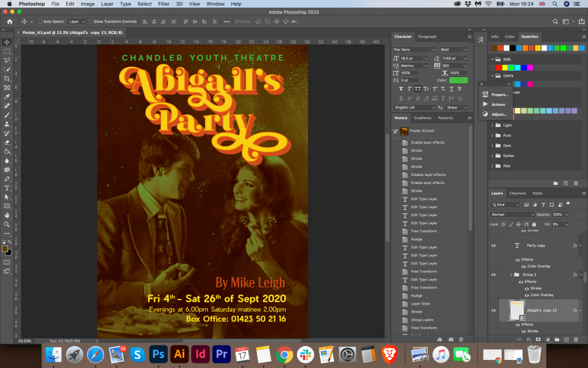The image size is (588, 368).
Task: Expand the Group 2 layer folder
Action: [x=510, y=275]
